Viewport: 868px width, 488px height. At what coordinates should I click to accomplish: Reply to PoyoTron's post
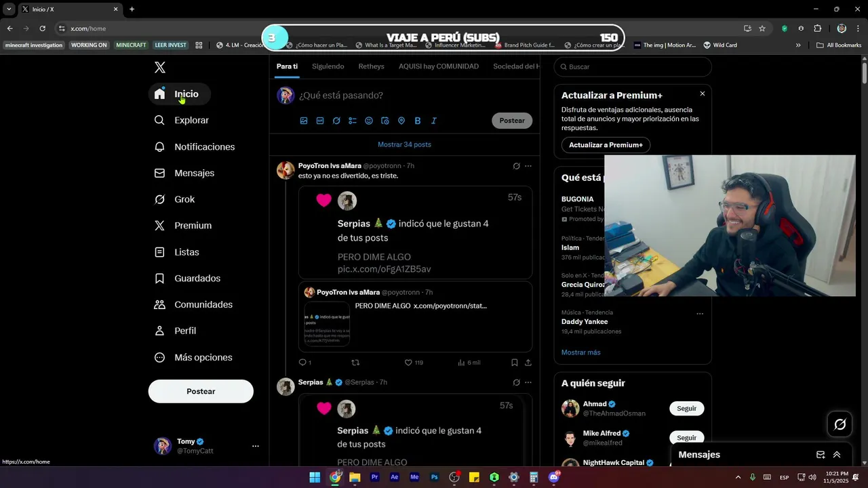tap(304, 363)
